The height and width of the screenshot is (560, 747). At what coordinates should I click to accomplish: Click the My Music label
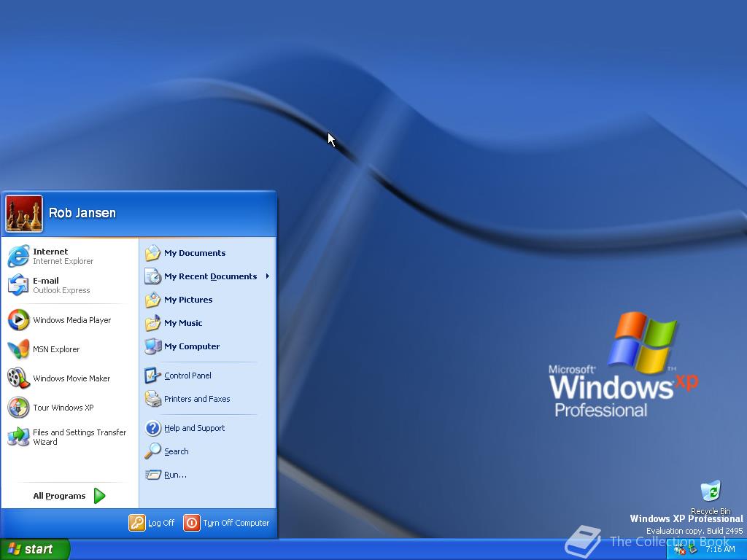pos(183,323)
